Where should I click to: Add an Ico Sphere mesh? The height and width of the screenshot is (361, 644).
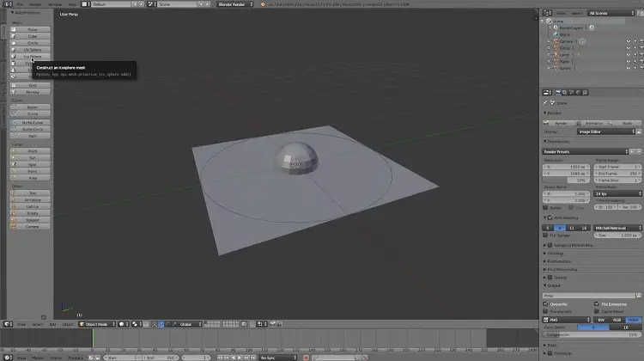coord(30,57)
